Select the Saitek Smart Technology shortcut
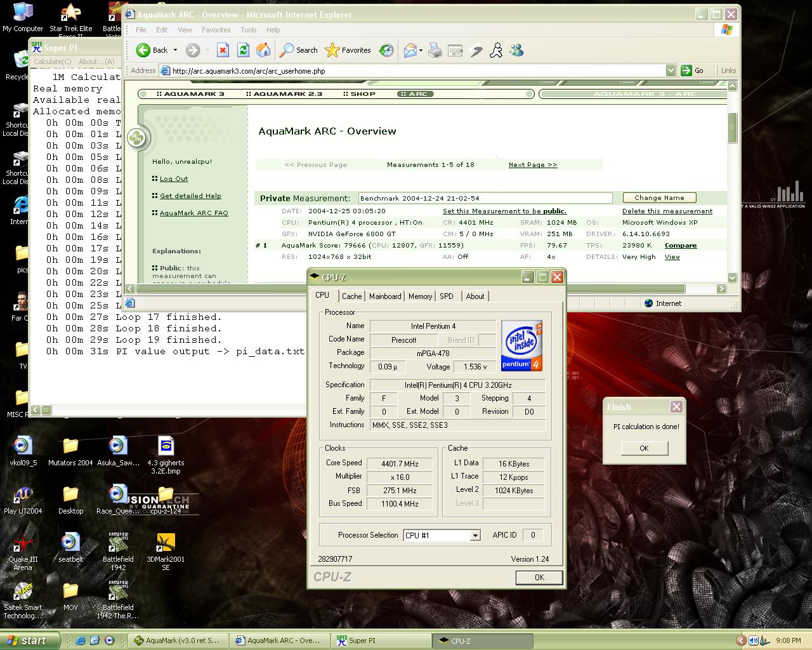Viewport: 812px width, 650px height. pyautogui.click(x=23, y=600)
